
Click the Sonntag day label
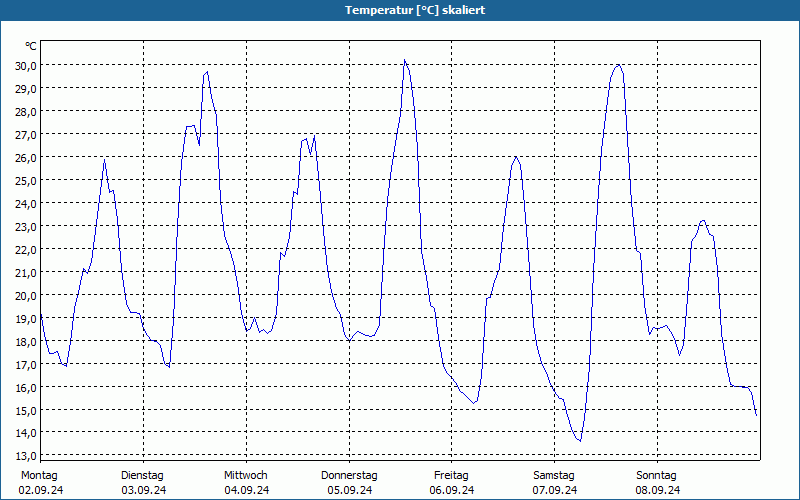click(x=657, y=476)
